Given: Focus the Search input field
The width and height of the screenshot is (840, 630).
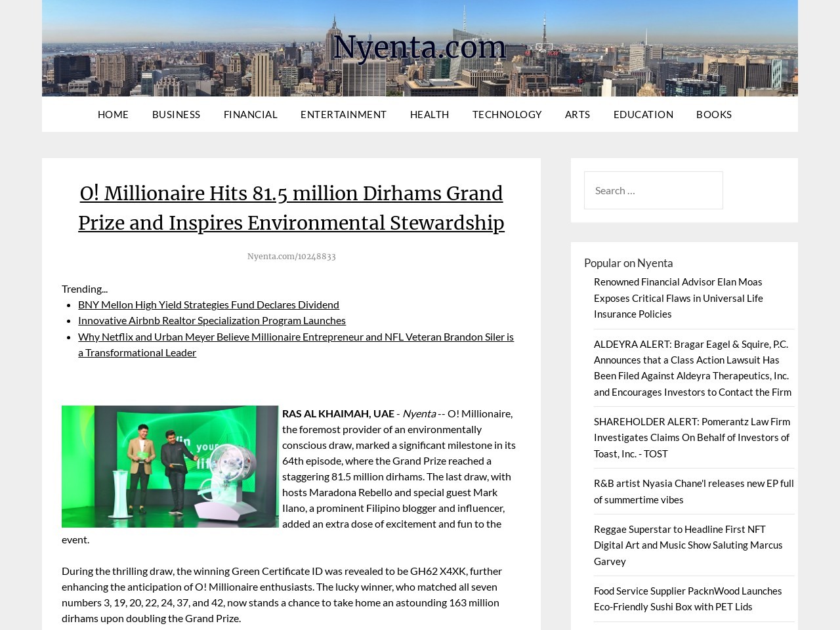Looking at the screenshot, I should click(653, 190).
